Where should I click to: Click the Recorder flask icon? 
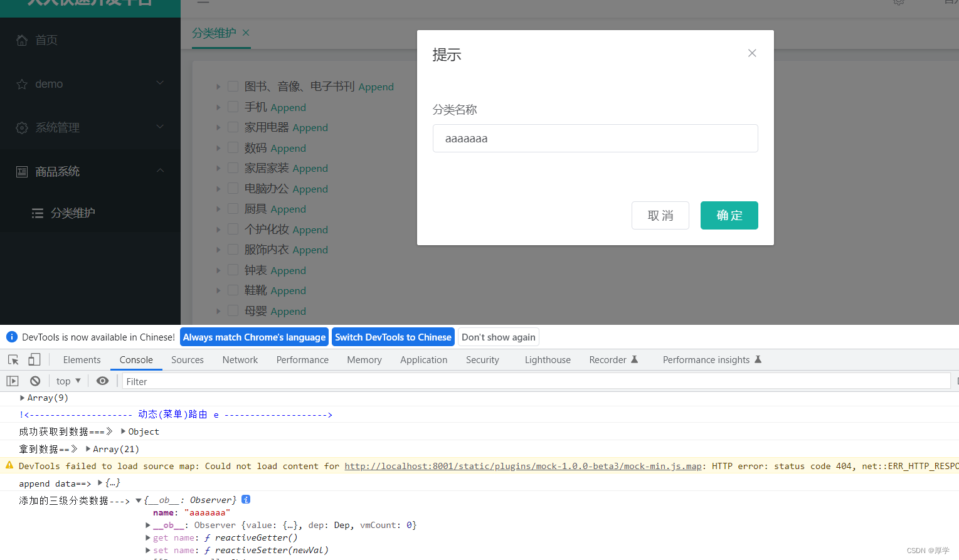tap(634, 359)
